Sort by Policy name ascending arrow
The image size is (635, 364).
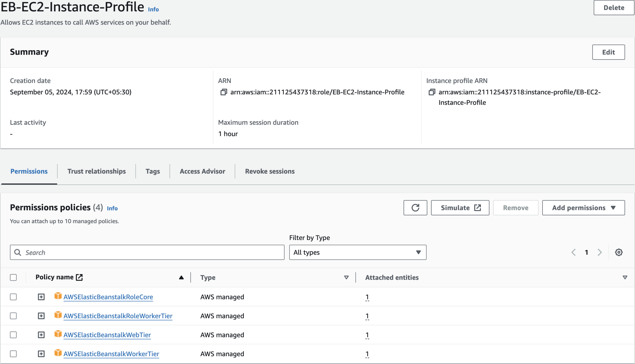181,277
